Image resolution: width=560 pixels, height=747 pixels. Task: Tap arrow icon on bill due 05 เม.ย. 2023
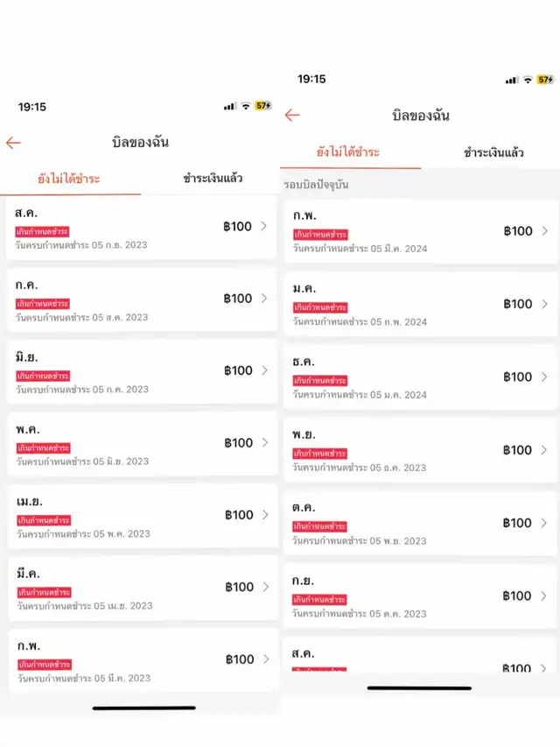pos(265,587)
